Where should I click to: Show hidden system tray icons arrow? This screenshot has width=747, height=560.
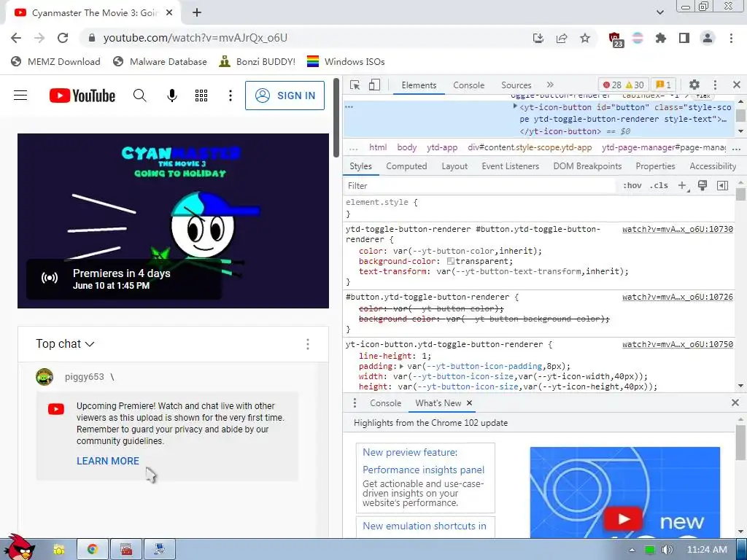pyautogui.click(x=632, y=550)
